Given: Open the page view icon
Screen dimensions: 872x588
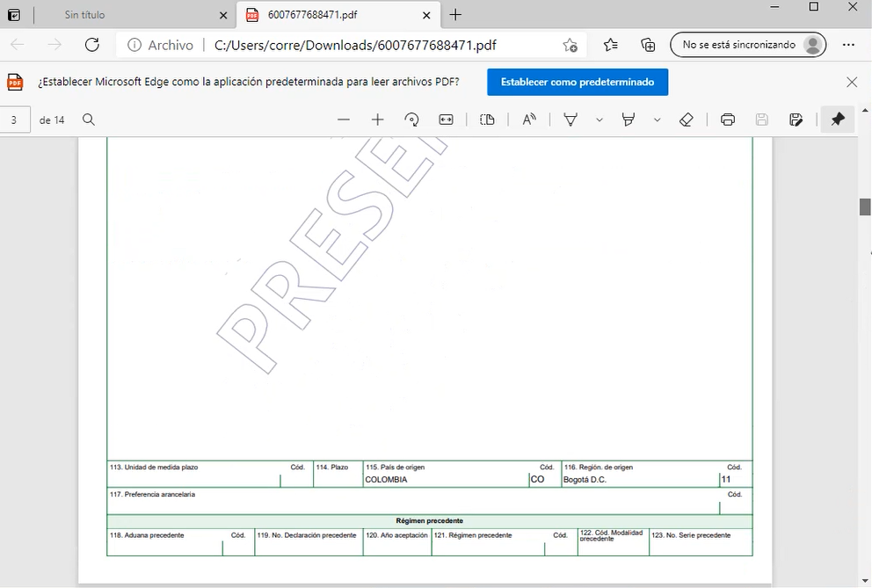Looking at the screenshot, I should 488,120.
